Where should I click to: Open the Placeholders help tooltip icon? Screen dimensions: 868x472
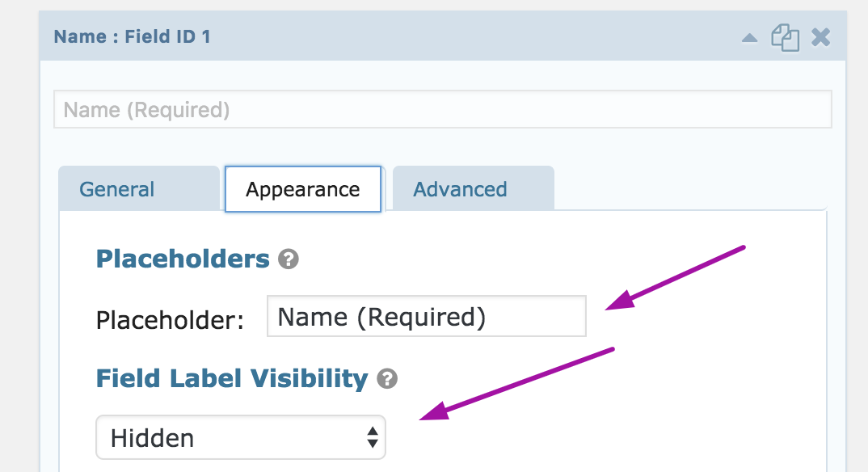coord(289,259)
